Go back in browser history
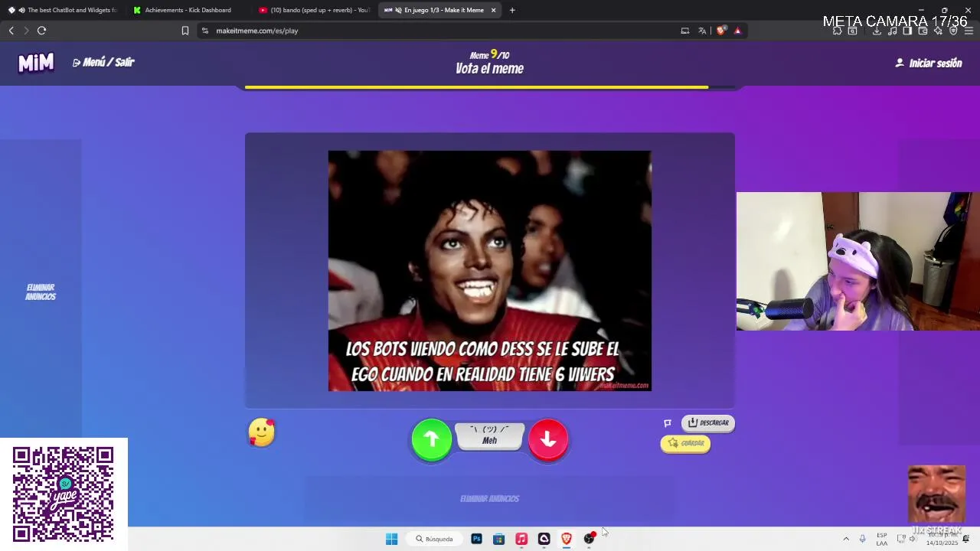980x551 pixels. (x=11, y=31)
